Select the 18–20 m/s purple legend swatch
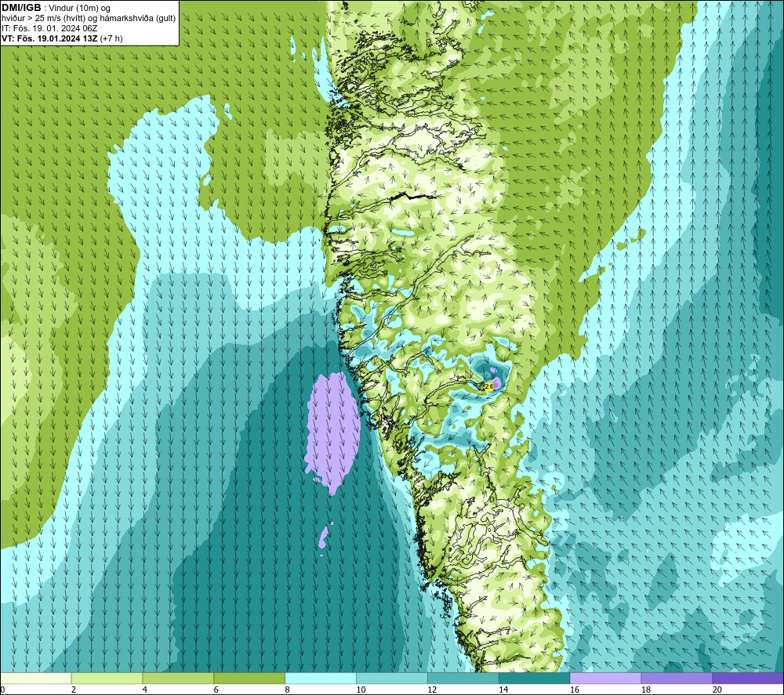Screen dimensions: 784x695 click(677, 678)
